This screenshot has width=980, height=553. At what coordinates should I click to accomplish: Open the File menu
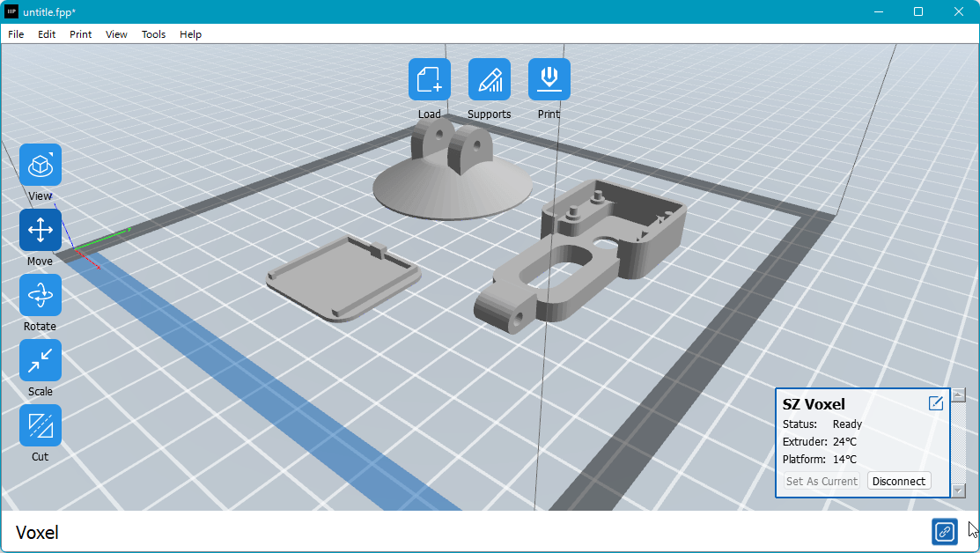[16, 34]
